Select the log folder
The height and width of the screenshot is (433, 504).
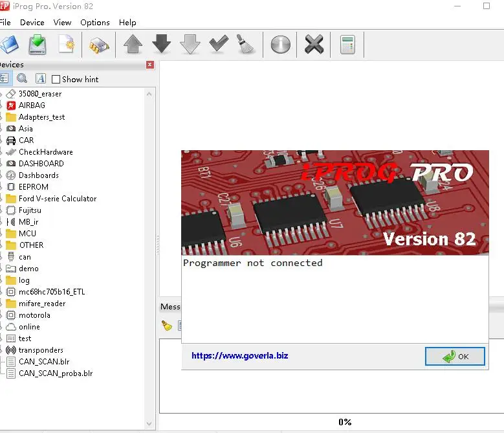(x=24, y=280)
